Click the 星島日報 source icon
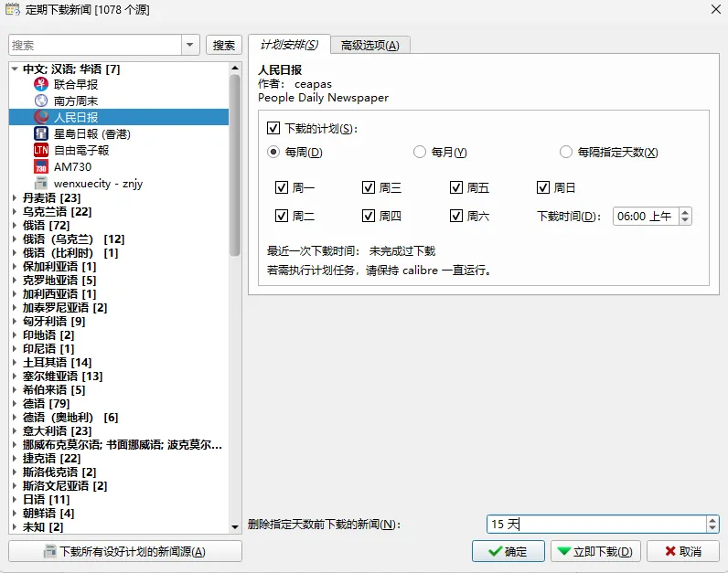This screenshot has width=728, height=573. pyautogui.click(x=41, y=133)
